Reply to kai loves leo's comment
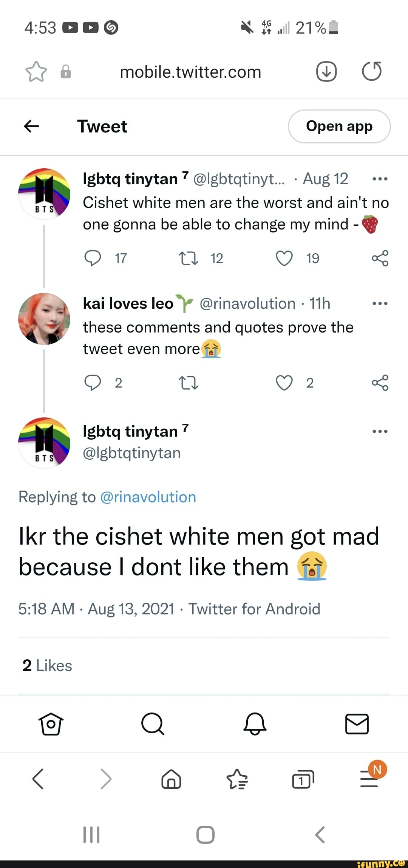Screen dimensions: 408x868 tap(93, 383)
